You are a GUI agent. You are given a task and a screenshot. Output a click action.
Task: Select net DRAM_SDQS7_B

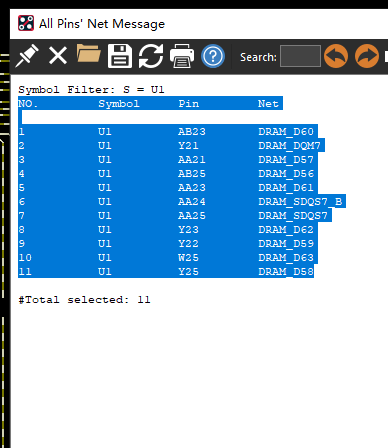pos(300,202)
